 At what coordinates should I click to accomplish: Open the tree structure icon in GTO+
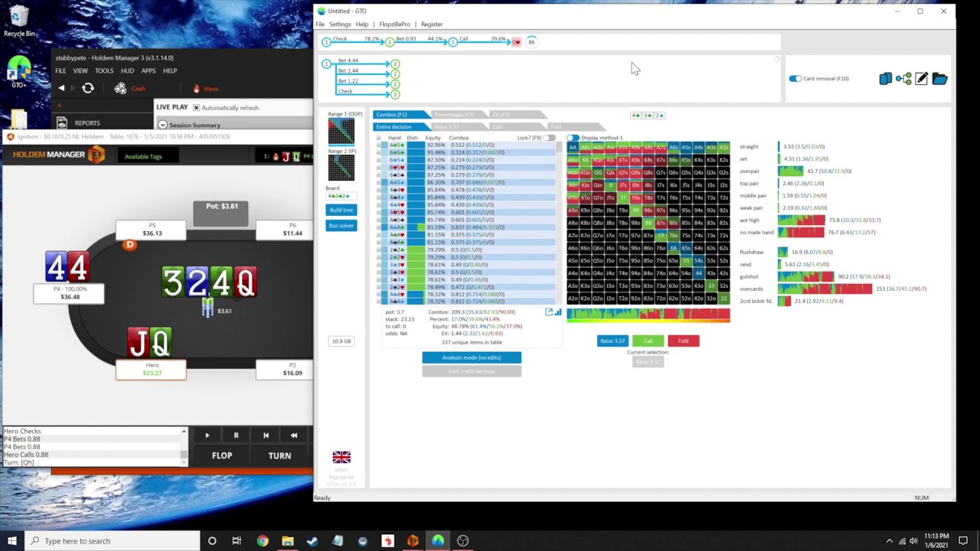[x=904, y=79]
